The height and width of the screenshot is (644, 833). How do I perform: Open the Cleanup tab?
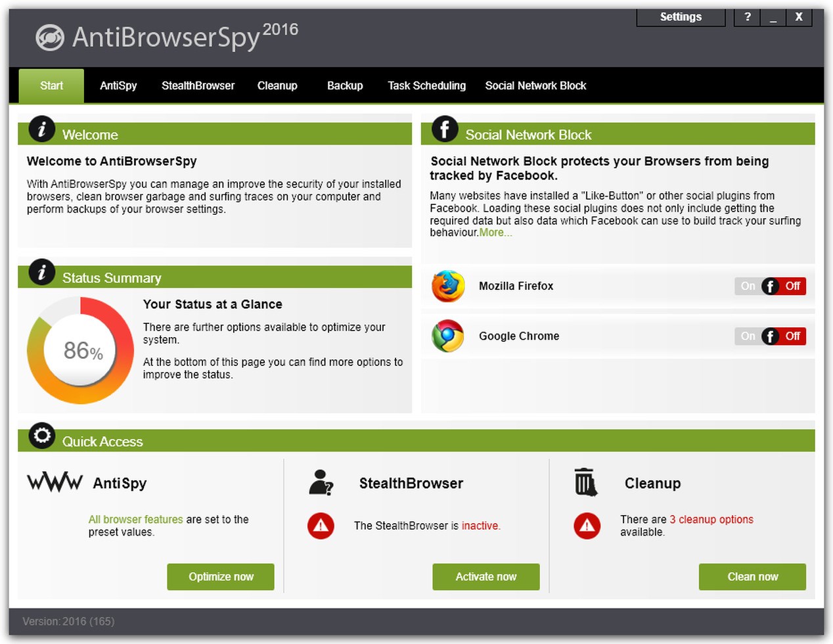[x=277, y=85]
